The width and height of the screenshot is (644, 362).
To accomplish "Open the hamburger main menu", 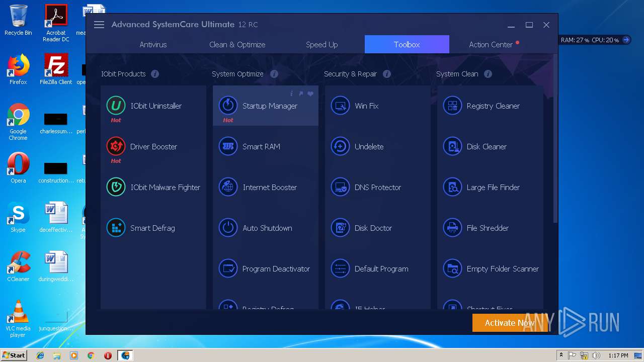I will pyautogui.click(x=99, y=25).
